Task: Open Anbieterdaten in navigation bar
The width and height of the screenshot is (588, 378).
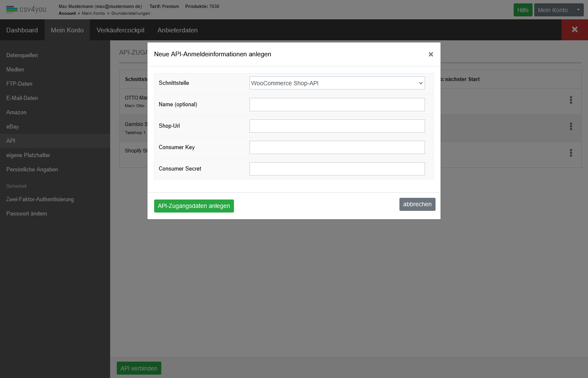Action: point(177,30)
